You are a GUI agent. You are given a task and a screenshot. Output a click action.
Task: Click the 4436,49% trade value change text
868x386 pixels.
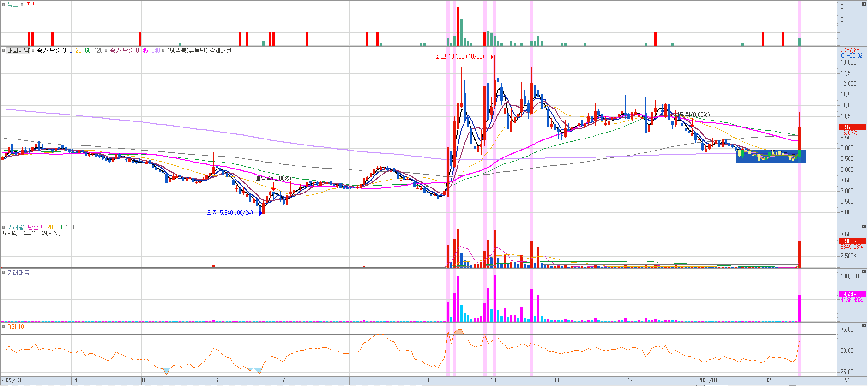(x=851, y=300)
